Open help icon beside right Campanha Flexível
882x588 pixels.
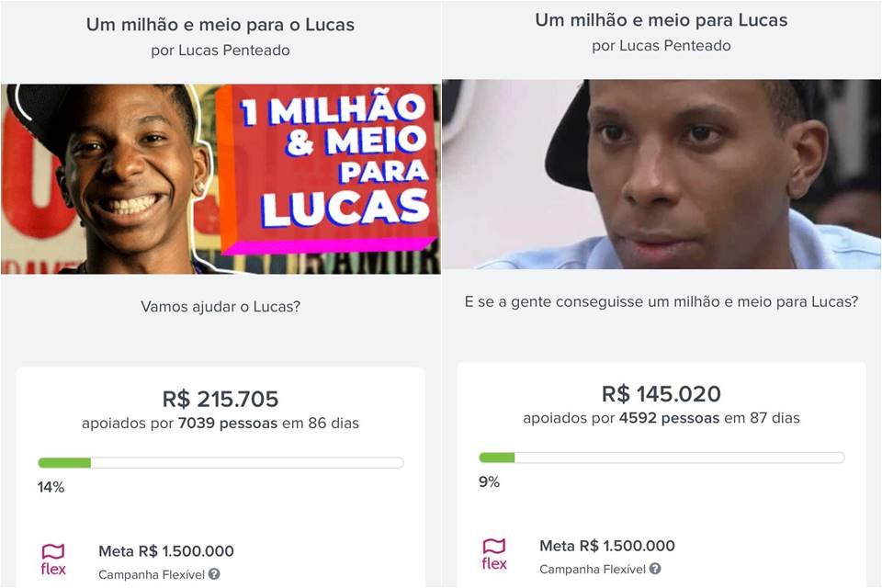coord(655,569)
